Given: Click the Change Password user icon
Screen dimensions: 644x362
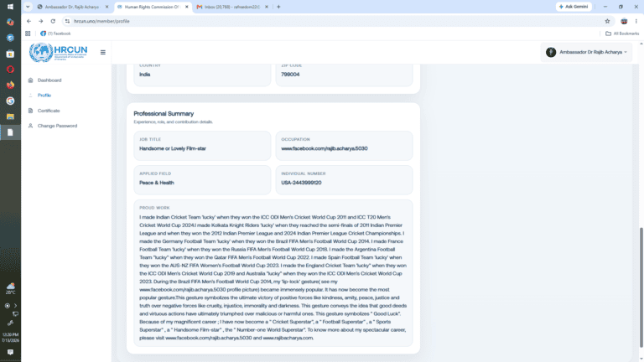Looking at the screenshot, I should click(x=30, y=126).
